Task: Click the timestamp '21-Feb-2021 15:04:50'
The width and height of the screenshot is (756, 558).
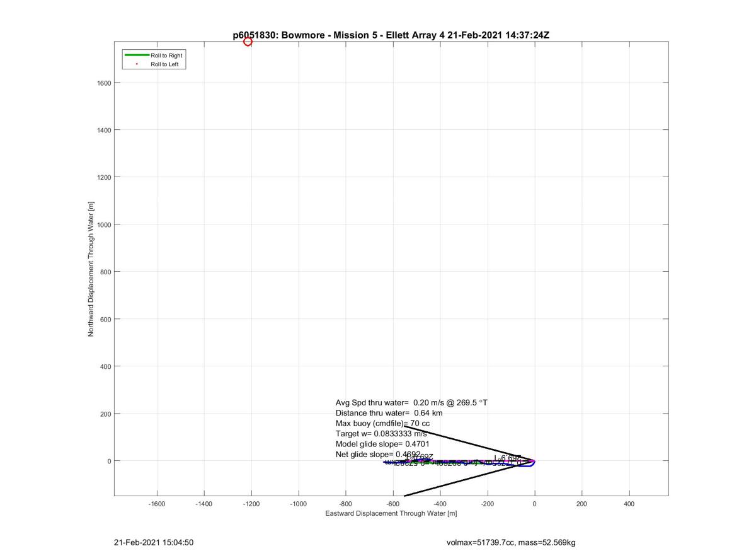Action: click(x=154, y=542)
